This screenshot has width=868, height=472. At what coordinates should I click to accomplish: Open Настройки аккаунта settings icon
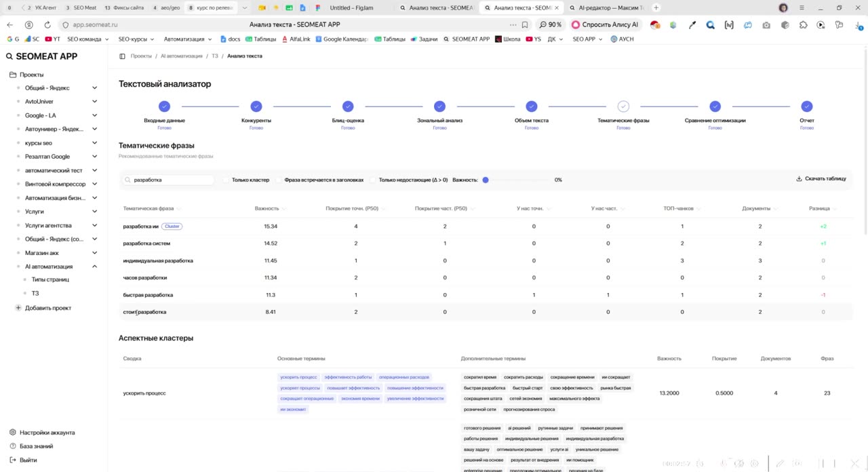tap(13, 433)
